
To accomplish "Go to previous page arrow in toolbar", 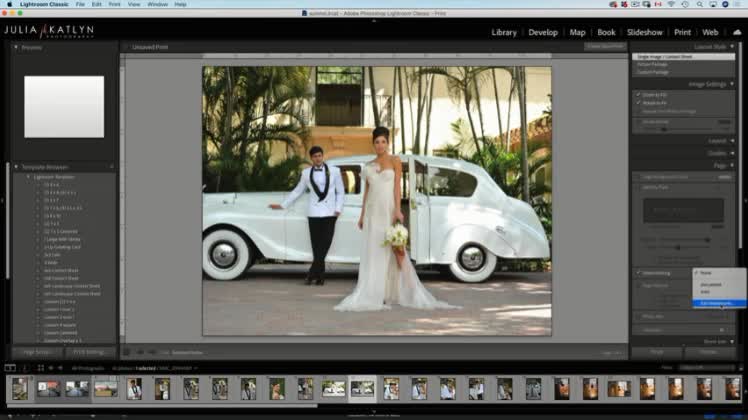I will pyautogui.click(x=140, y=352).
